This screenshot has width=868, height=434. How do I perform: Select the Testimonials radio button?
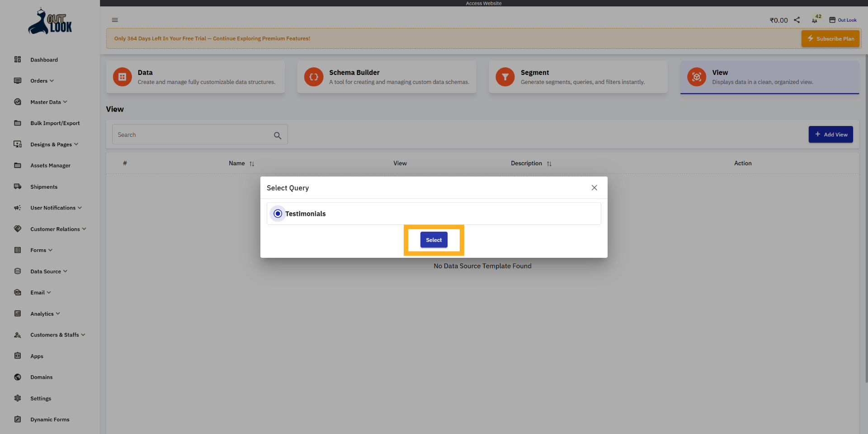(277, 213)
